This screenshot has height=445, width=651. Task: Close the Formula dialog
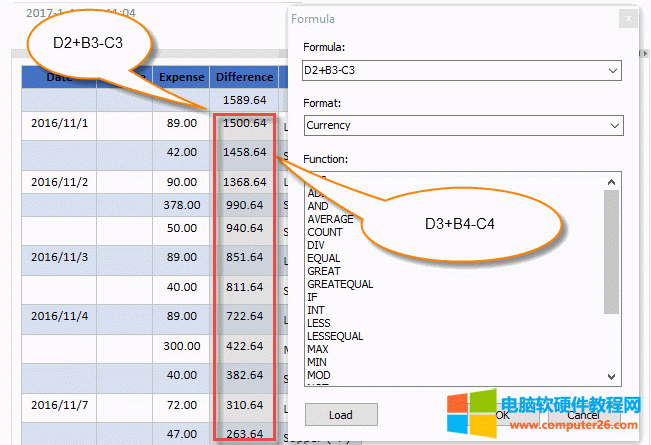627,18
